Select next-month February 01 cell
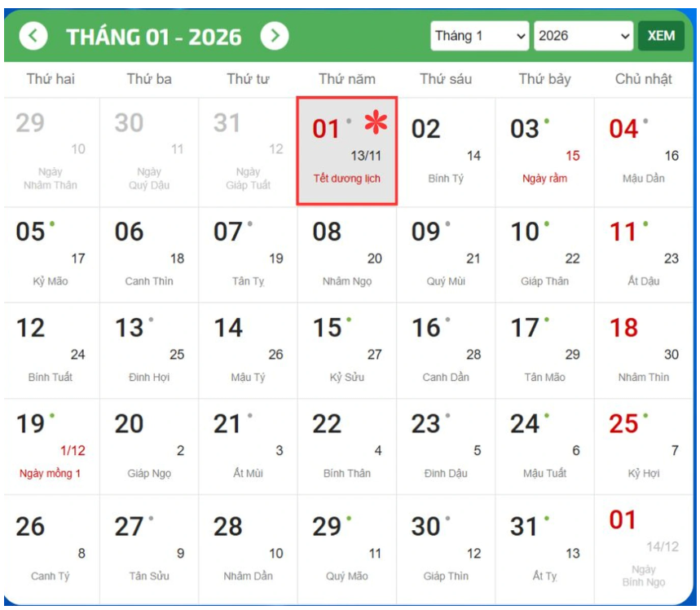Screen dimensions: 700x610 click(643, 548)
